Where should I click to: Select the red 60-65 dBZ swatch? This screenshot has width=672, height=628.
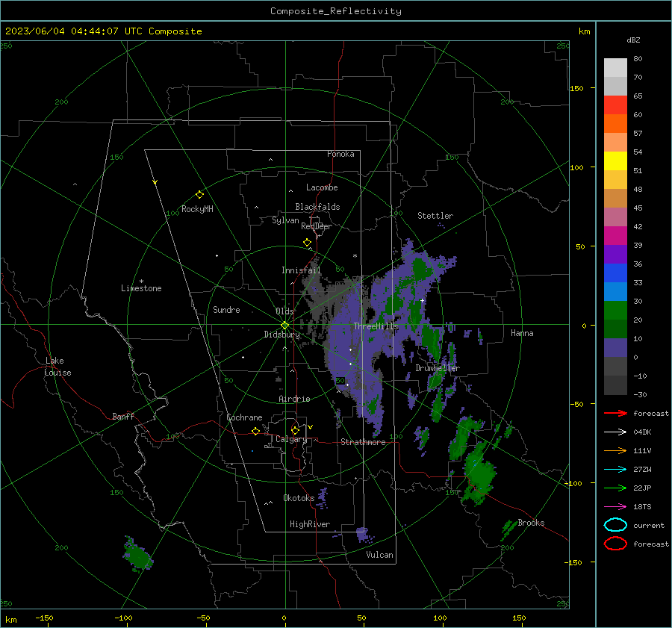tap(615, 105)
